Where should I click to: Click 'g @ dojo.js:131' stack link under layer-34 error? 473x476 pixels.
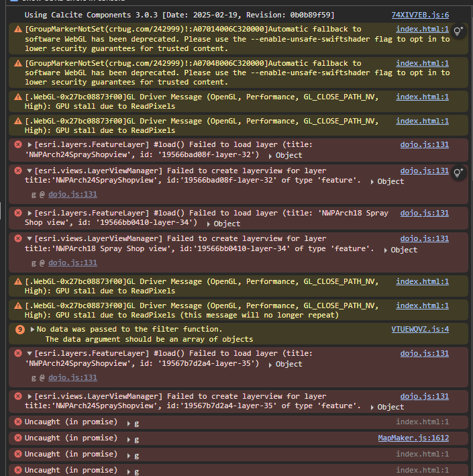pyautogui.click(x=72, y=263)
